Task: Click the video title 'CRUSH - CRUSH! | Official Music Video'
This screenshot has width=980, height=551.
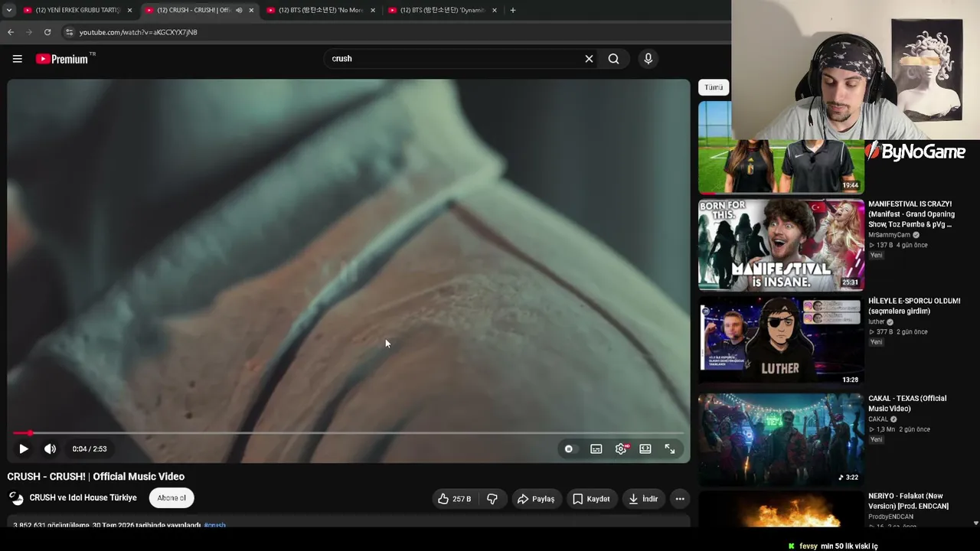Action: point(96,477)
